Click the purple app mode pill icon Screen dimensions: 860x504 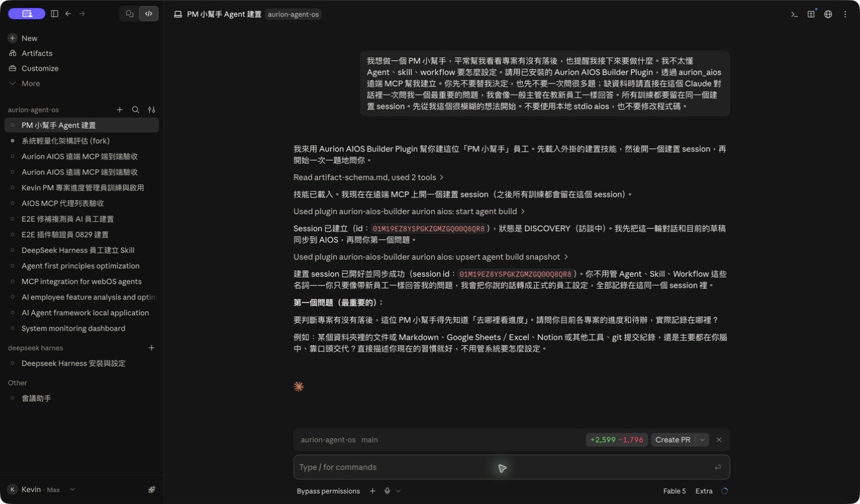(27, 14)
